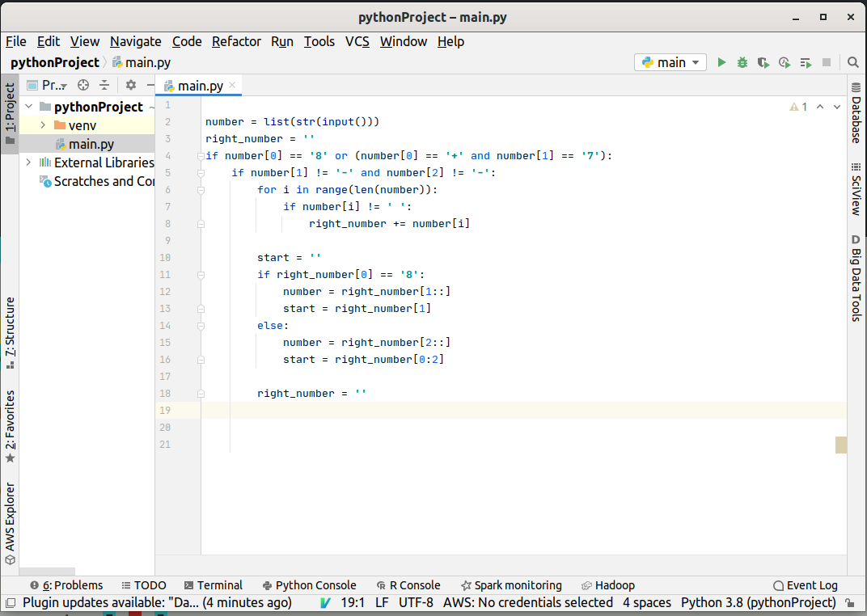The height and width of the screenshot is (616, 867).
Task: Expand the venv folder
Action: 43,124
